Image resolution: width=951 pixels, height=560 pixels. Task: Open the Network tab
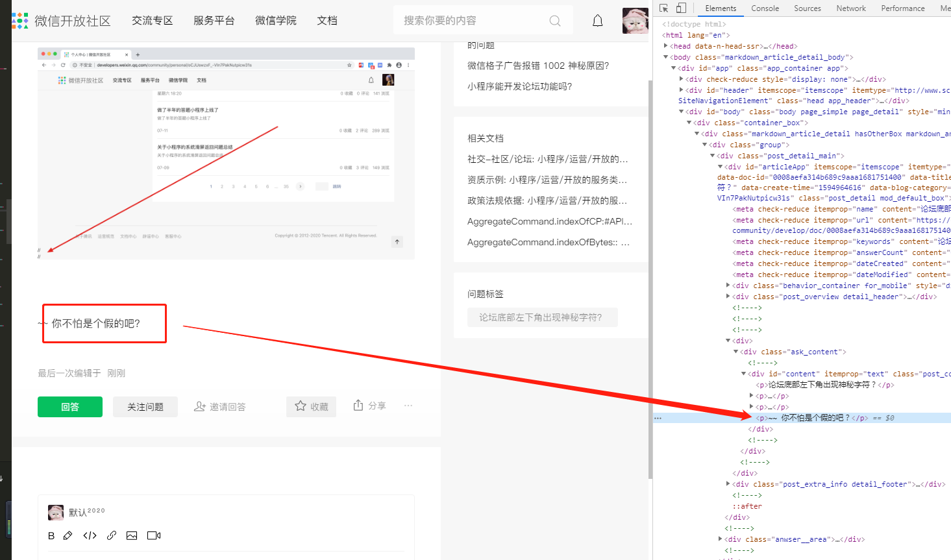point(851,8)
